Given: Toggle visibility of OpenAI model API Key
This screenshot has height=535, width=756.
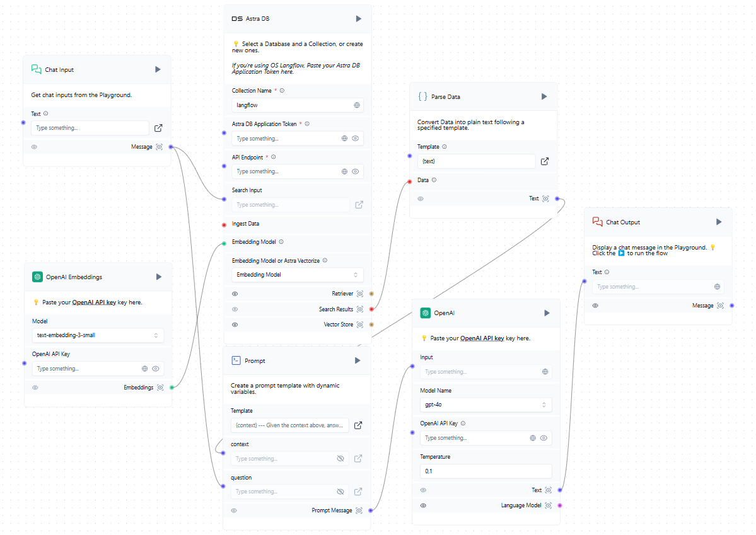Looking at the screenshot, I should point(544,438).
